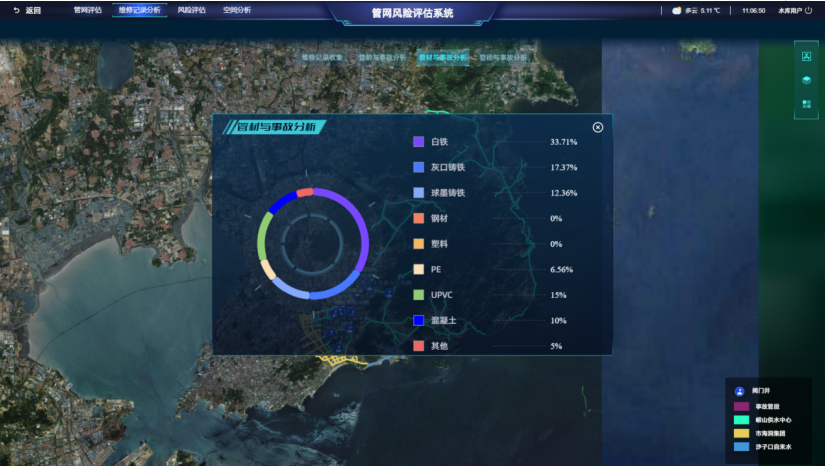Click the 管网风险评估系统 title
Image resolution: width=825 pixels, height=466 pixels.
click(412, 13)
